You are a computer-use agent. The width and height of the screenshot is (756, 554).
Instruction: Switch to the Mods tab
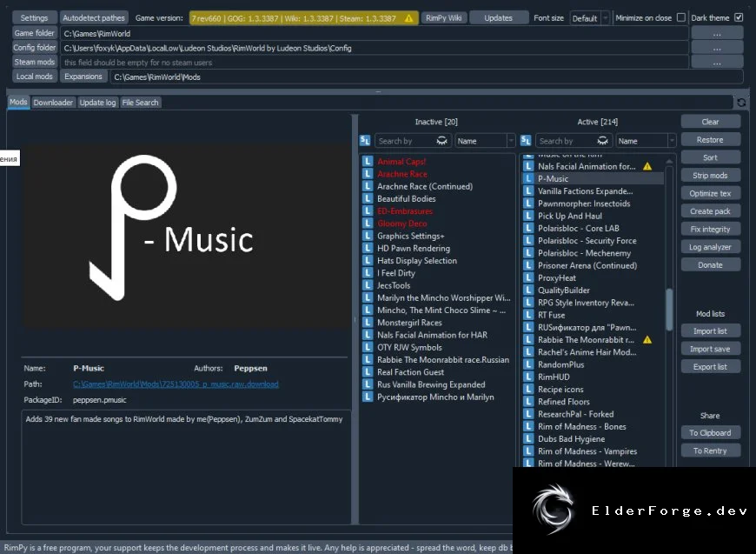click(x=18, y=102)
